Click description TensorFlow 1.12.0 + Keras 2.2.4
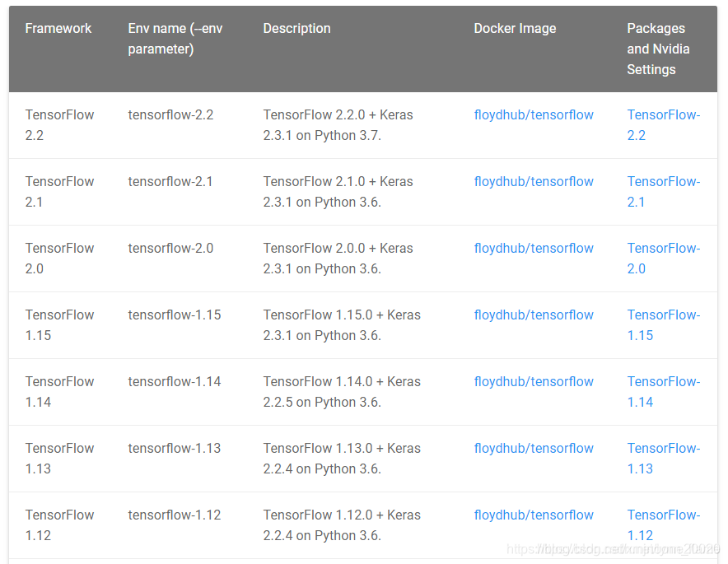728x564 pixels. 342,525
